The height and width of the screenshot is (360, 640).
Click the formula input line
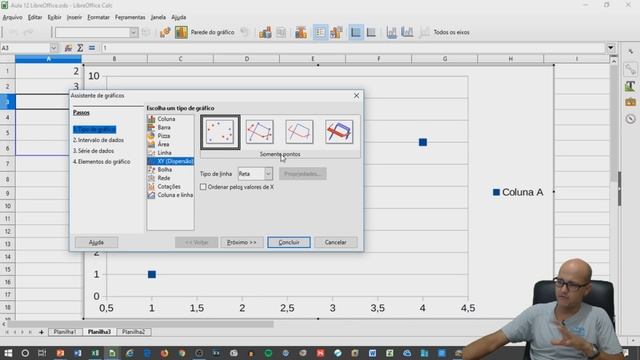coord(353,48)
